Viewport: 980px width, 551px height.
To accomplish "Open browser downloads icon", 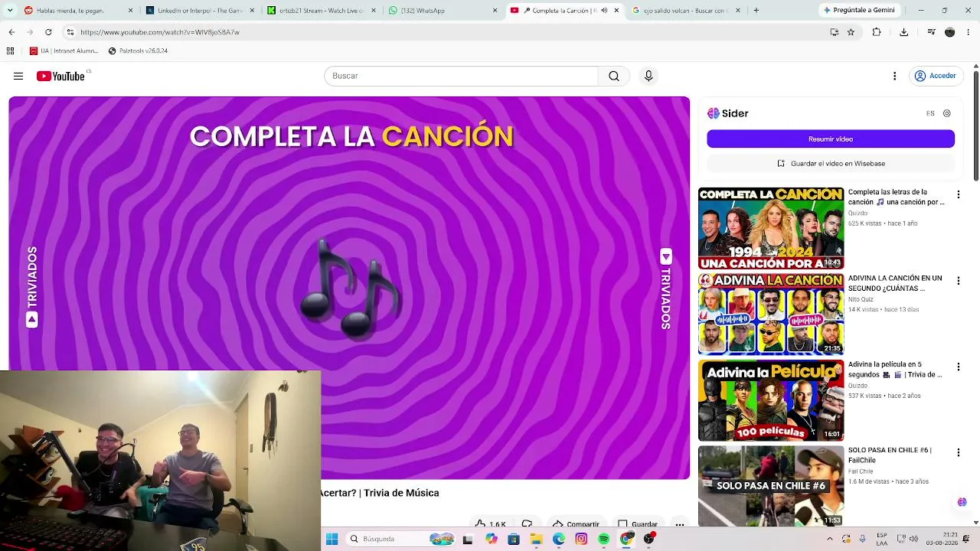I will click(904, 32).
